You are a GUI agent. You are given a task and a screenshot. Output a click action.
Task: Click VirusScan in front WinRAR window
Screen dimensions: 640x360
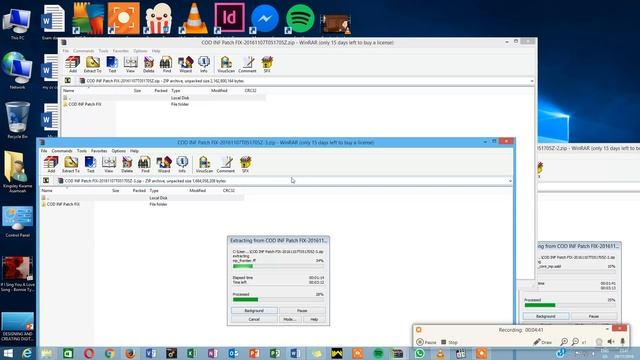tap(204, 164)
